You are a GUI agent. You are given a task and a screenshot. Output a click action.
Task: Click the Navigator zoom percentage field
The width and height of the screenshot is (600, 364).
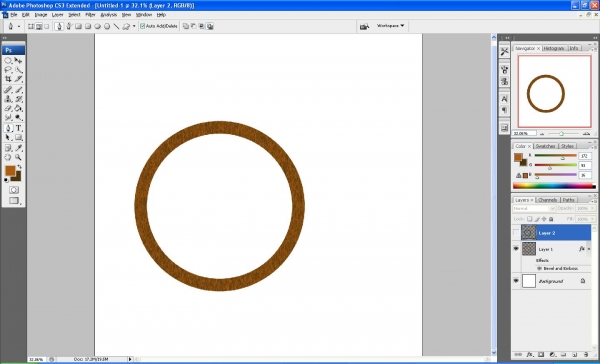click(524, 134)
